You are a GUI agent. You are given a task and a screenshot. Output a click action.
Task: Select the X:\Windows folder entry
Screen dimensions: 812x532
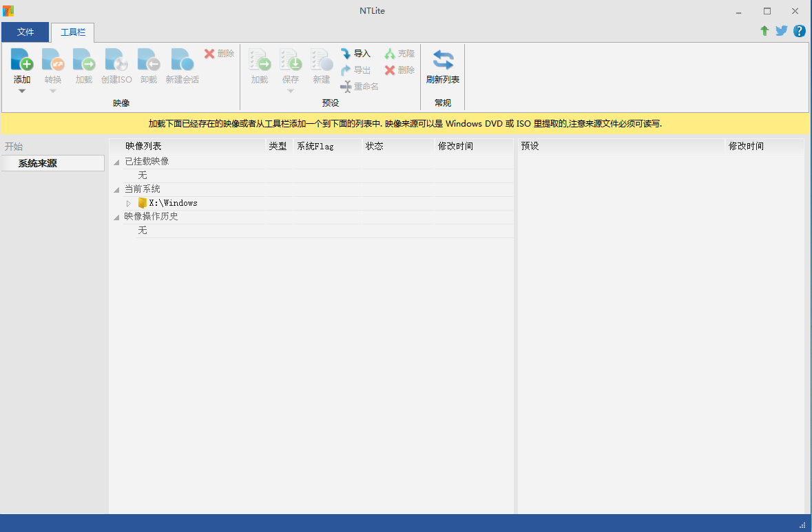click(168, 203)
